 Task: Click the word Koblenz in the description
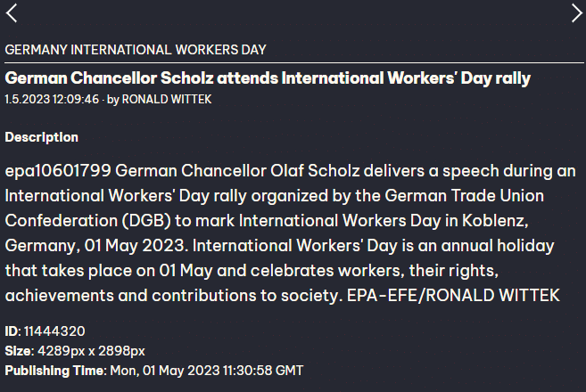click(495, 221)
